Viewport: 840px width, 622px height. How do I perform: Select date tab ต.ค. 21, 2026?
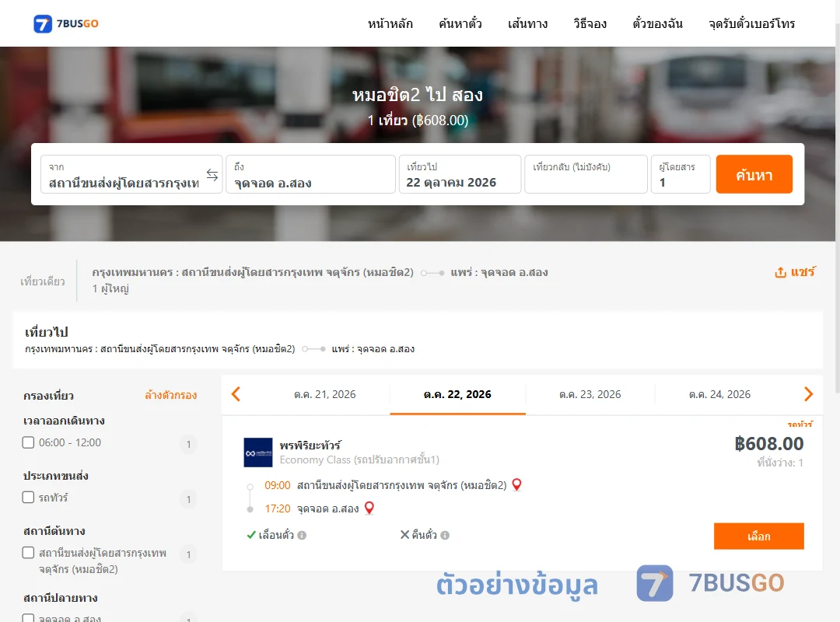point(324,394)
